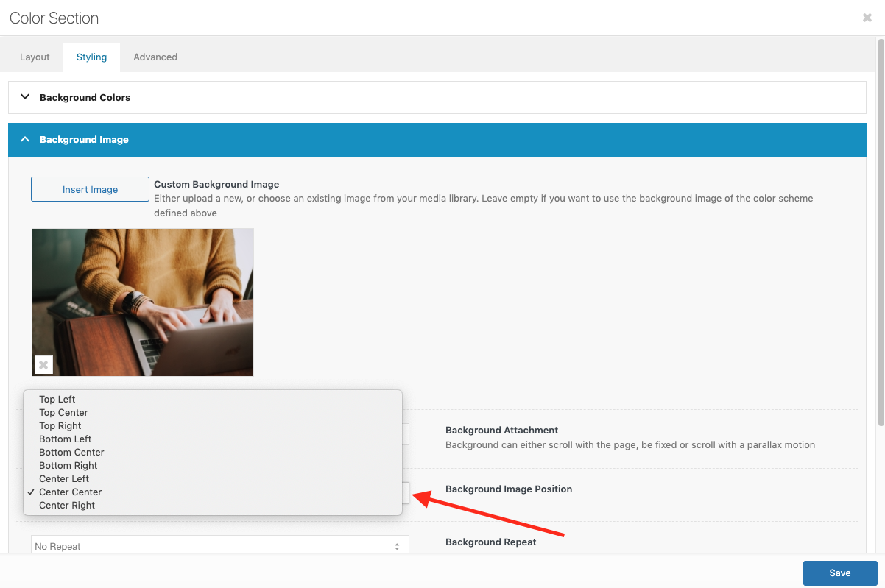Click the Background Image Position label
This screenshot has height=588, width=885.
(509, 489)
